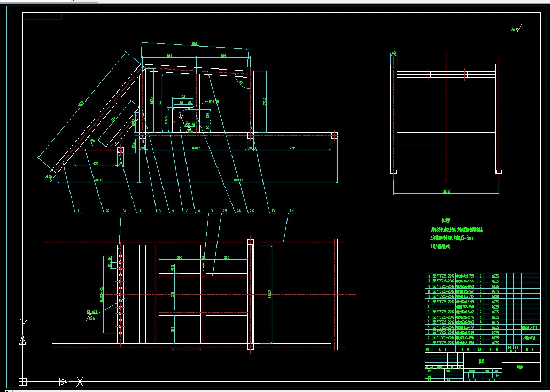The width and height of the screenshot is (550, 392).
Task: Select Q235 in parts list row 10
Action: (495, 297)
